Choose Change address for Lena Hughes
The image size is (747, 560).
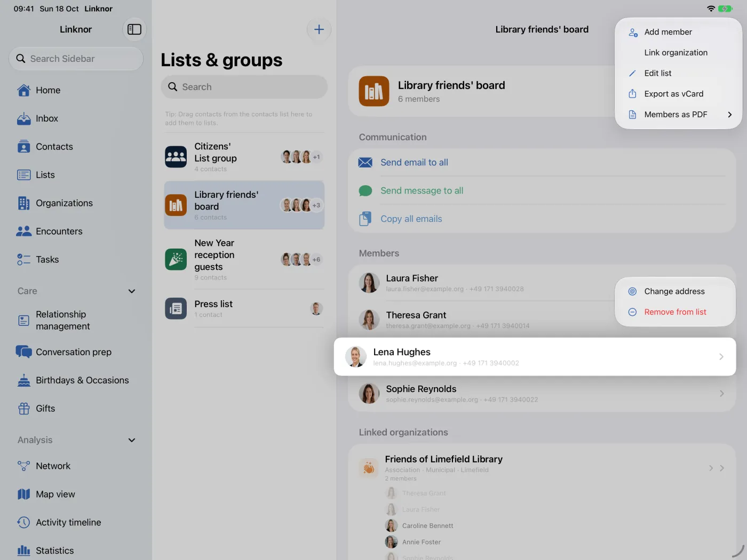point(675,291)
